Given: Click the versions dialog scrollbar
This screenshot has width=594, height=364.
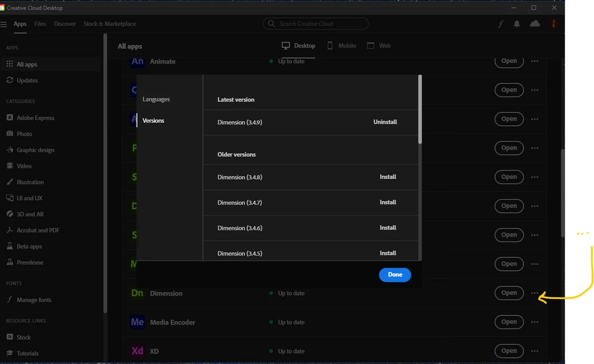Looking at the screenshot, I should (420, 109).
